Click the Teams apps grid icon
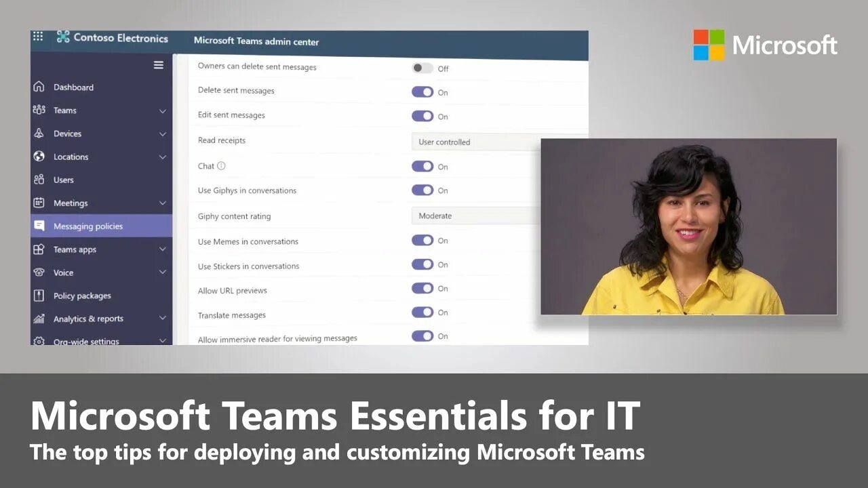Viewport: 868px width, 488px height. pos(39,249)
